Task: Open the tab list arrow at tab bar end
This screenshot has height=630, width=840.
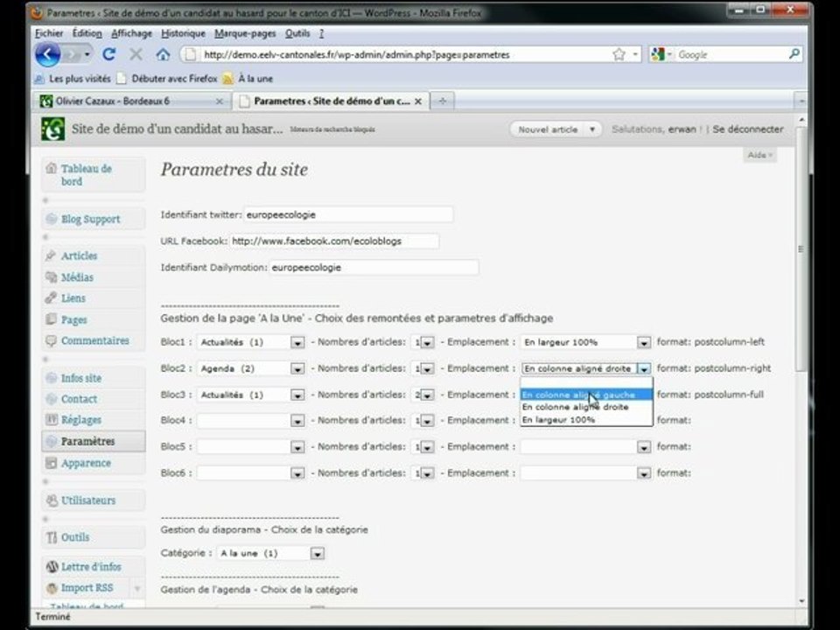Action: (x=801, y=101)
